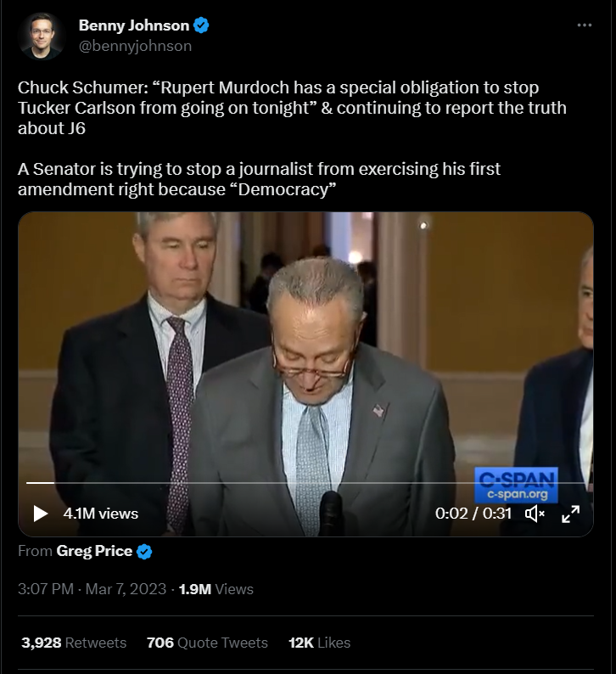The image size is (616, 674).
Task: Click the verified badge next to Greg Price
Action: [145, 552]
